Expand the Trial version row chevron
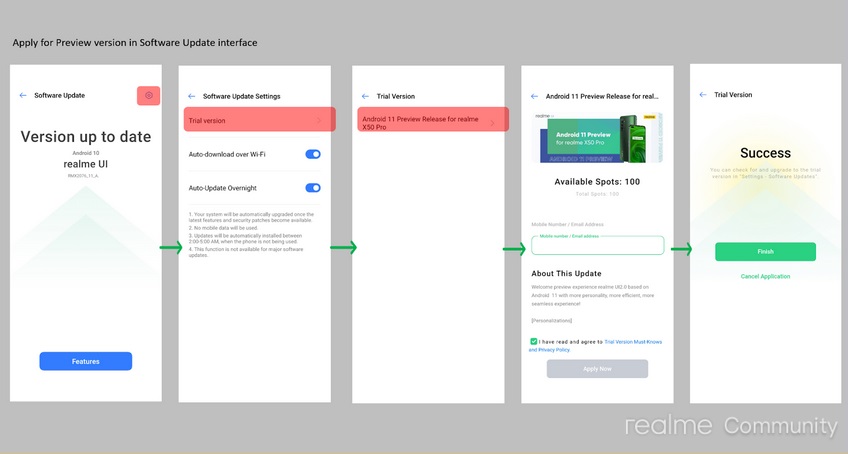Image resolution: width=848 pixels, height=454 pixels. tap(319, 120)
